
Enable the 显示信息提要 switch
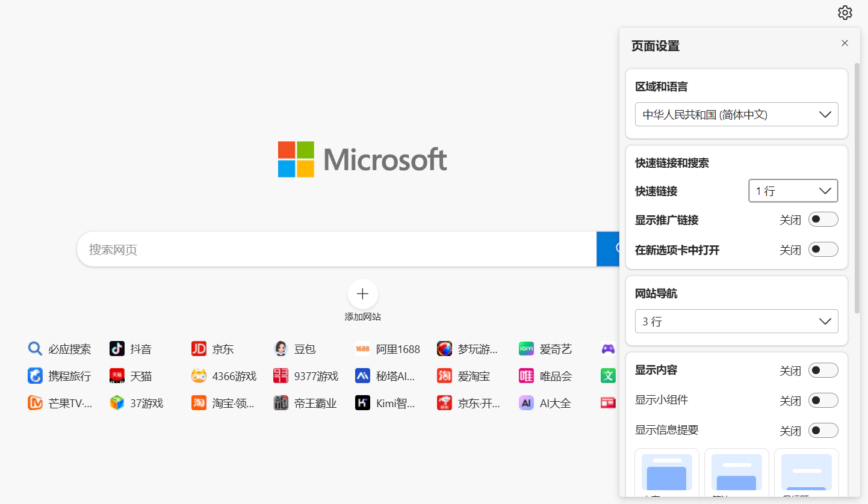click(x=823, y=431)
